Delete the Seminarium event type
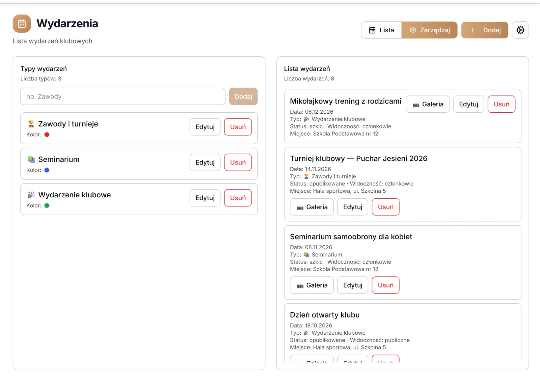540x392 pixels. [x=238, y=162]
